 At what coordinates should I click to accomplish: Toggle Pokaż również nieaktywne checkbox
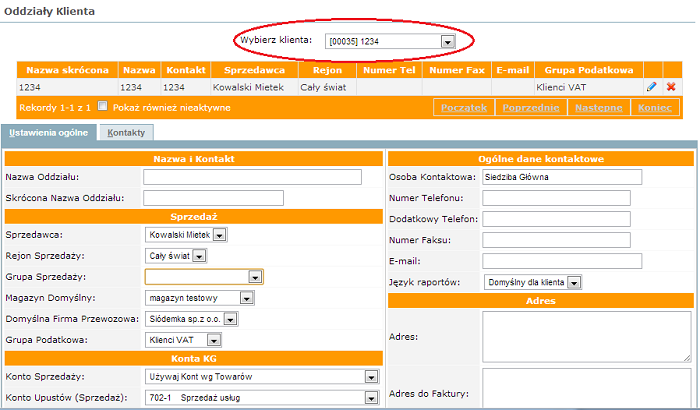pyautogui.click(x=103, y=106)
